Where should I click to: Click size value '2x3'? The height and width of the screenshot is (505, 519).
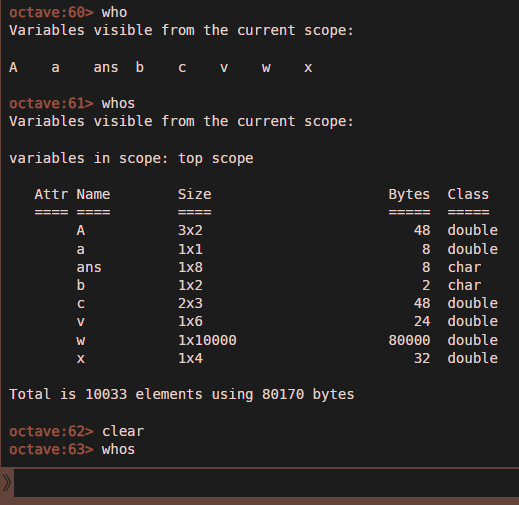190,304
